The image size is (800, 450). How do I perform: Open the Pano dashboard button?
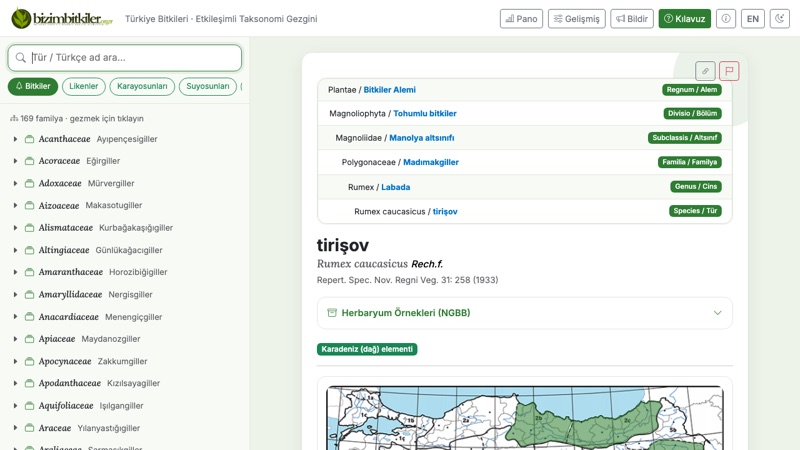coord(521,19)
